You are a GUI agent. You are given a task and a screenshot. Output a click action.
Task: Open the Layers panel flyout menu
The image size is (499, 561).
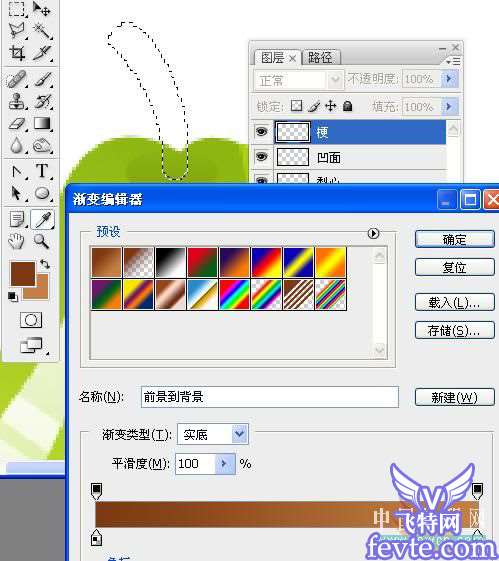point(454,61)
